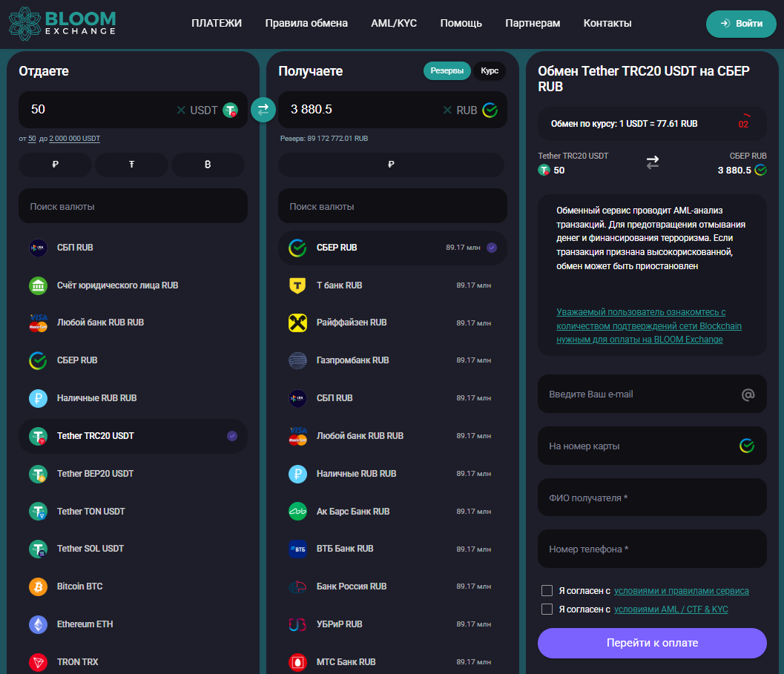Viewport: 784px width, 674px height.
Task: Select Bitcoin BTC to give
Action: [x=133, y=587]
